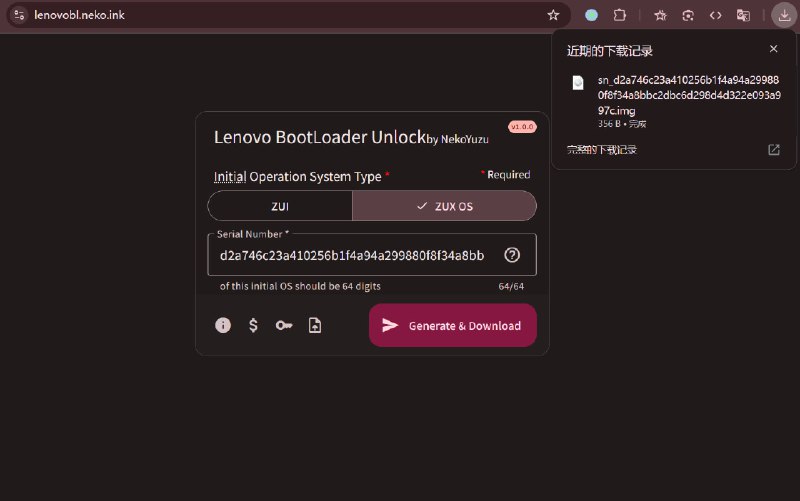The image size is (800, 501).
Task: Click the screenshot capture toolbar icon
Action: 688,15
